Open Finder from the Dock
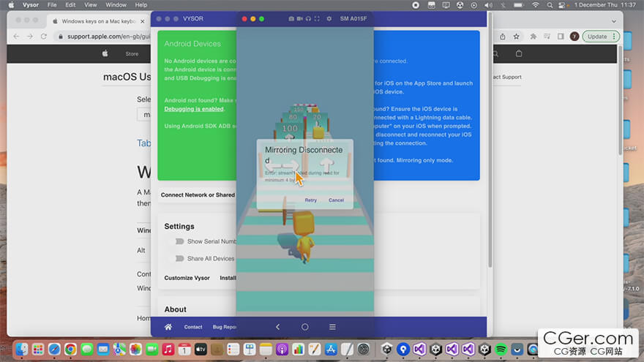644x362 pixels. 22,350
